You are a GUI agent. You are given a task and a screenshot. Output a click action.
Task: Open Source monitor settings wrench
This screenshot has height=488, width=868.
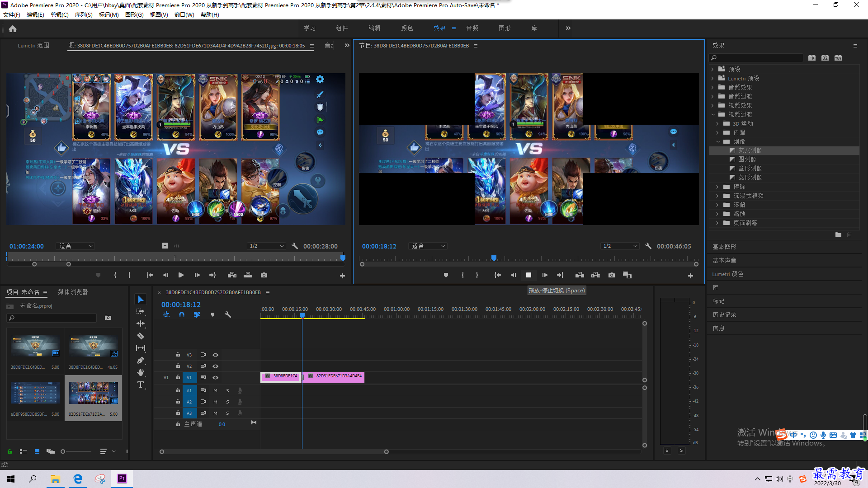[295, 246]
